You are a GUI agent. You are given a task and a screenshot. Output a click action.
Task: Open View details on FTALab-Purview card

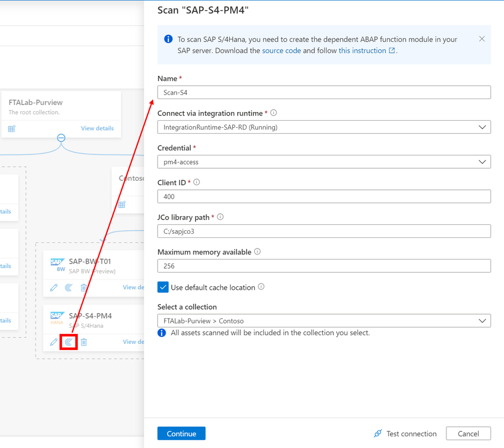tap(97, 128)
